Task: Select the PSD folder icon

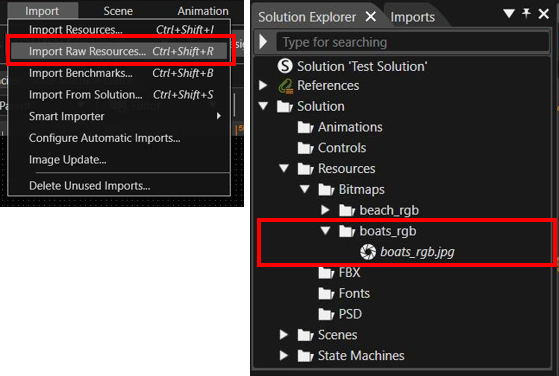Action: click(x=326, y=314)
